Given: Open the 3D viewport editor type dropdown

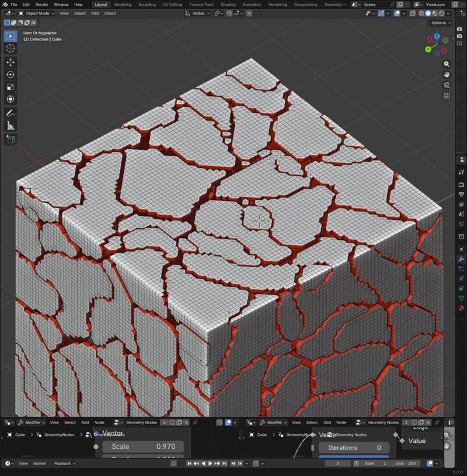Looking at the screenshot, I should pos(10,14).
